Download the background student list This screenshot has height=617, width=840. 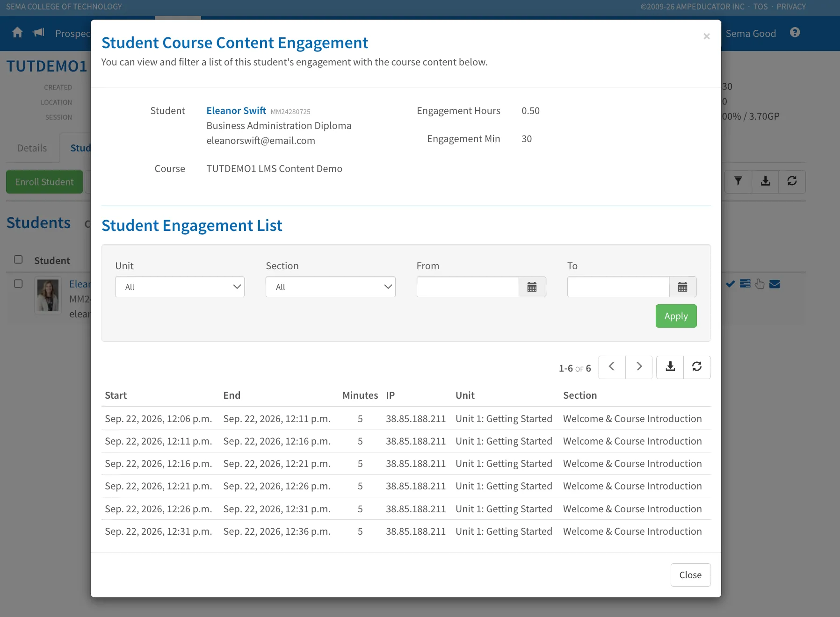point(765,181)
